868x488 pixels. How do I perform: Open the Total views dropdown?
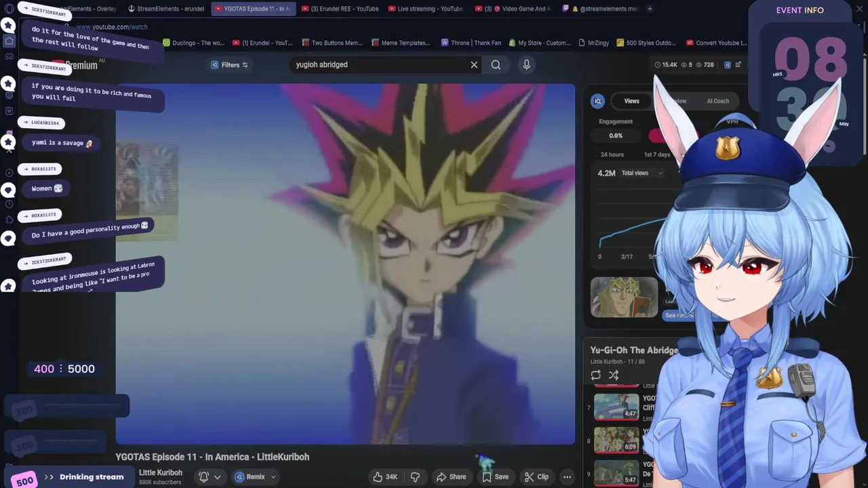(642, 173)
